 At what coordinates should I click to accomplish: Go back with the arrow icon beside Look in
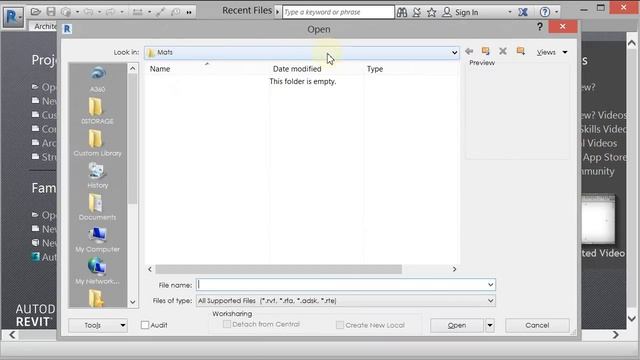click(469, 51)
